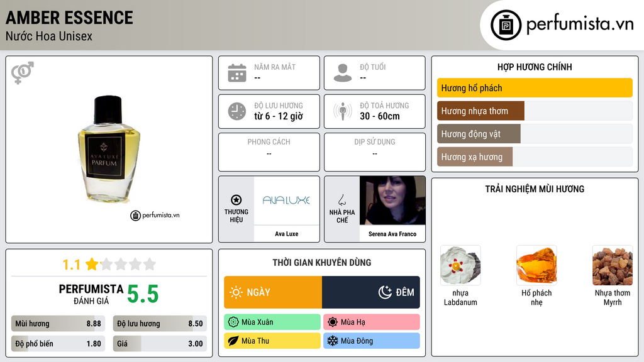Select the Nhựa thơm Myrrh note image
This screenshot has width=644, height=362.
pyautogui.click(x=613, y=265)
